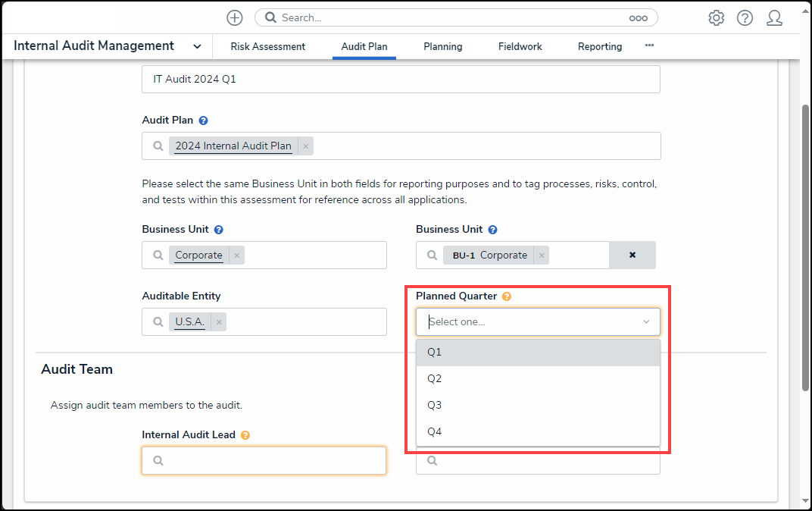
Task: Click the help question mark icon
Action: (x=745, y=17)
